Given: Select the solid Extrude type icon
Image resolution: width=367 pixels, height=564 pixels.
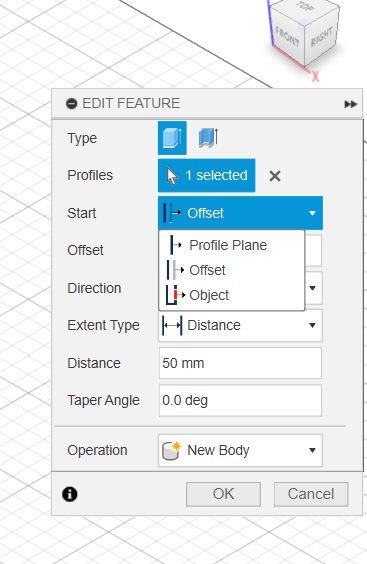Looking at the screenshot, I should click(x=172, y=138).
